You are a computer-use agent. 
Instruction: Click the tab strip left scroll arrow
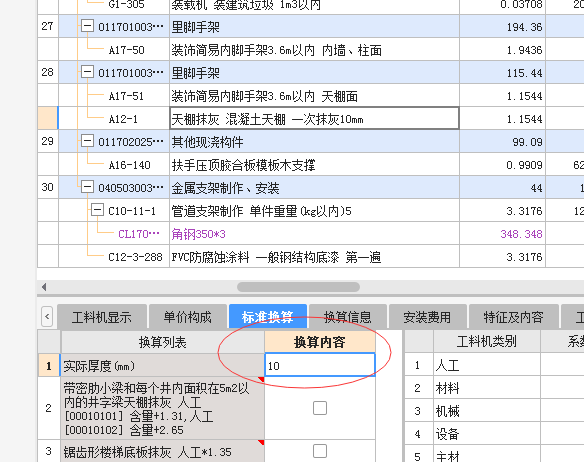coord(47,317)
